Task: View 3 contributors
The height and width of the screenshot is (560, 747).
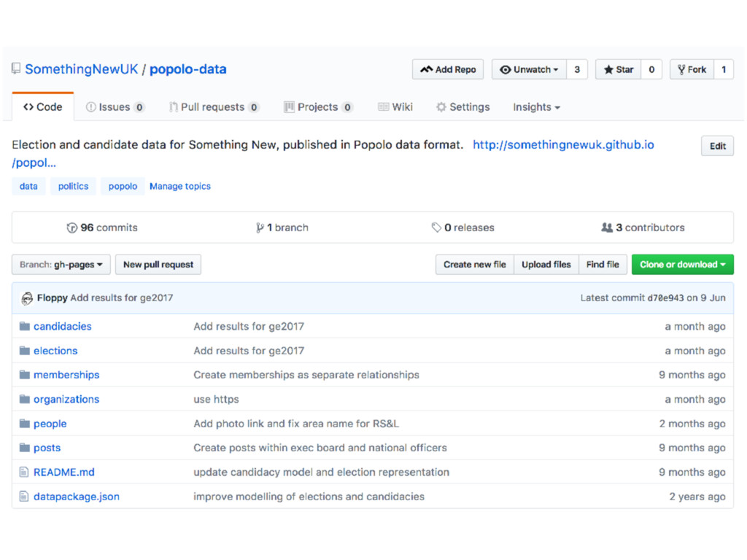Action: 643,227
